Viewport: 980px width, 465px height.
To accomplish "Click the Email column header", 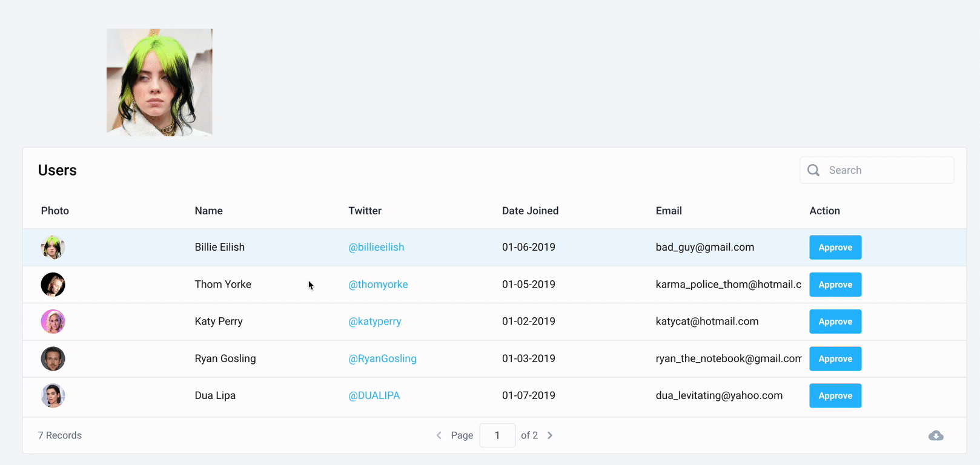I will click(669, 211).
